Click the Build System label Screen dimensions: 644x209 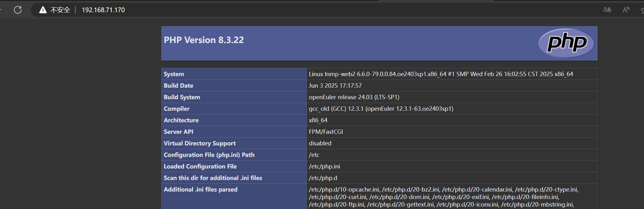coord(182,97)
